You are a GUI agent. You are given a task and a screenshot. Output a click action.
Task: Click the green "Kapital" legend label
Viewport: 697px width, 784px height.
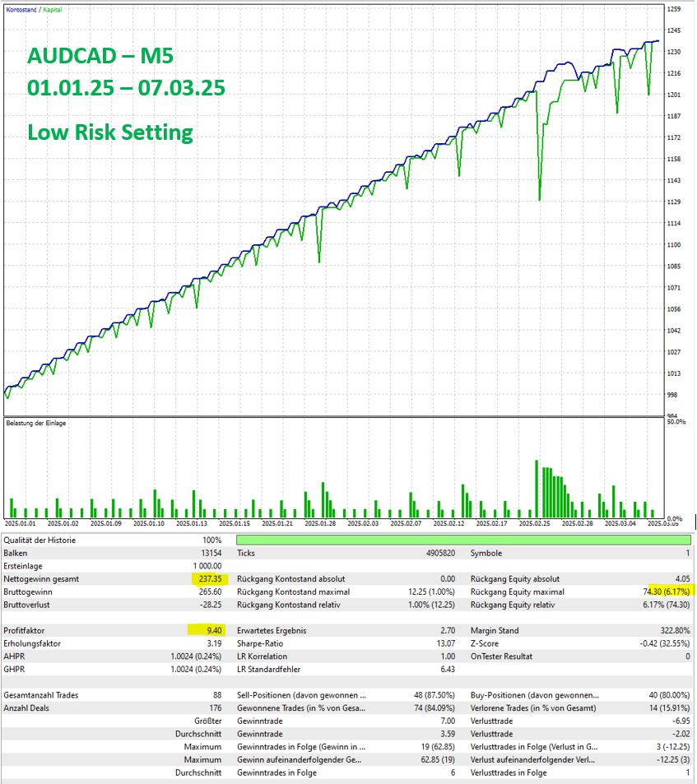pyautogui.click(x=53, y=10)
